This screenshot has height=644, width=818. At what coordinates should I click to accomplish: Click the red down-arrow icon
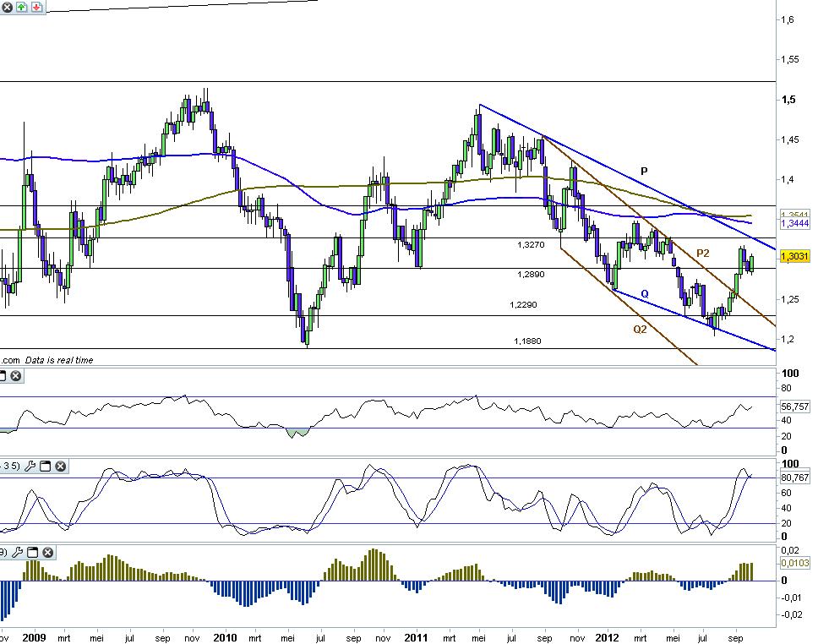pyautogui.click(x=36, y=7)
